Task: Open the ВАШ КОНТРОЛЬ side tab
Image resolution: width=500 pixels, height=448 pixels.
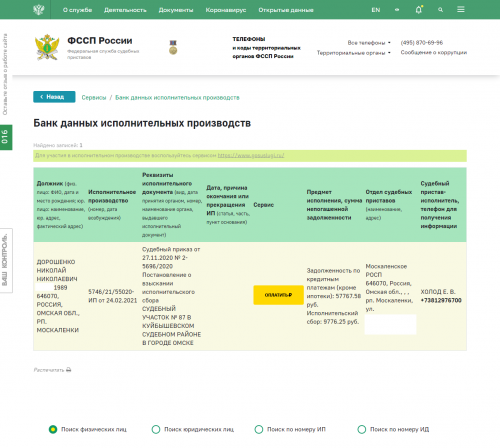Action: point(6,260)
